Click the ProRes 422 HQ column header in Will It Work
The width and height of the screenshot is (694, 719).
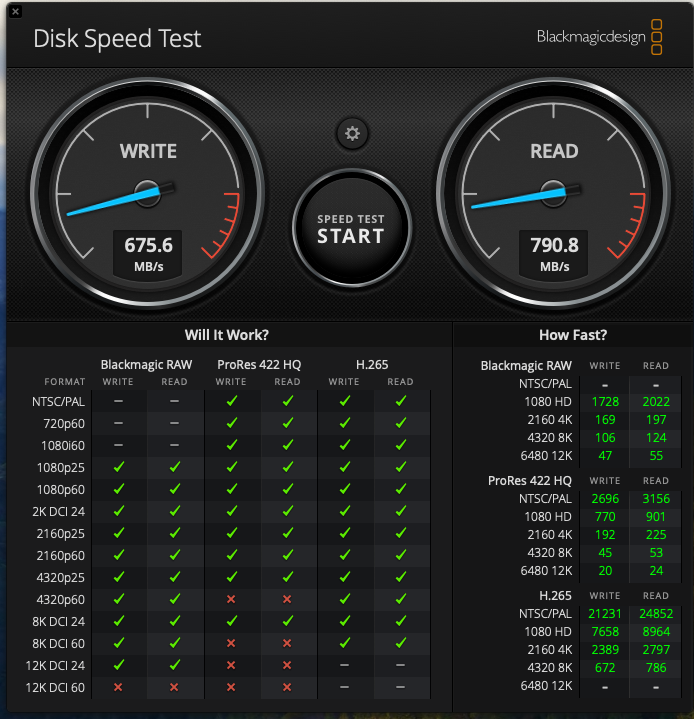coord(259,365)
